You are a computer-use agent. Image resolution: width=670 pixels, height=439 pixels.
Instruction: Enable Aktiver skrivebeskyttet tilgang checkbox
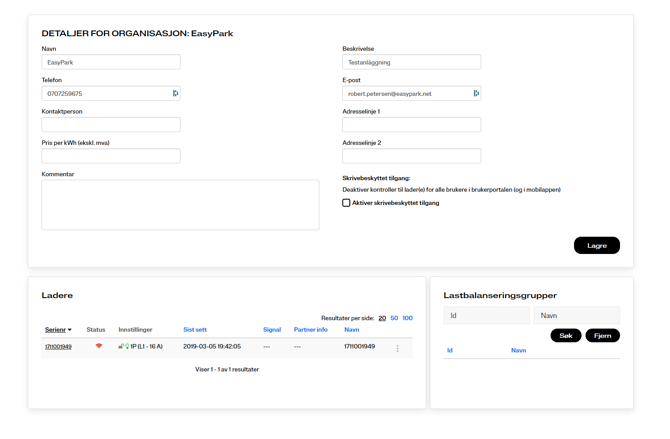[x=347, y=203]
